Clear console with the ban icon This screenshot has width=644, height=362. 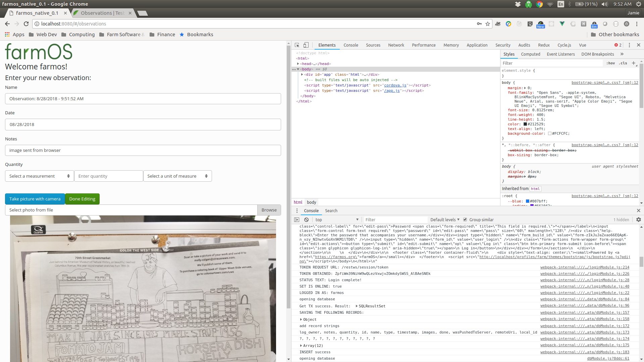point(306,220)
